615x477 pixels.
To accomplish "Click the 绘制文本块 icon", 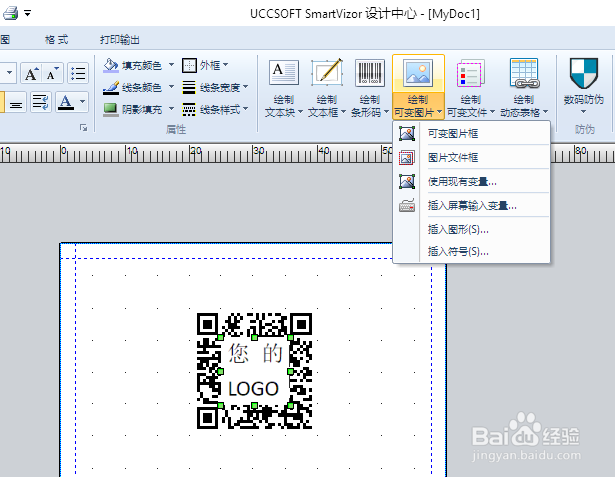I will [x=284, y=73].
